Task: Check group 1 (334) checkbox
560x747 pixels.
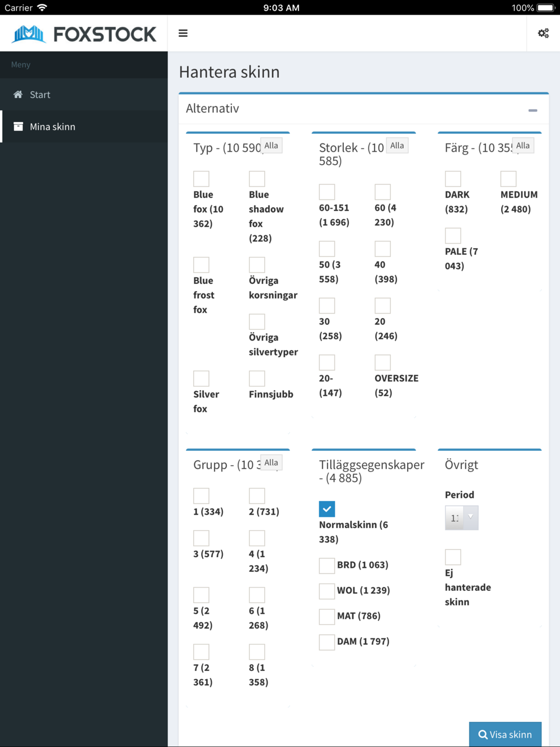Action: pos(201,496)
